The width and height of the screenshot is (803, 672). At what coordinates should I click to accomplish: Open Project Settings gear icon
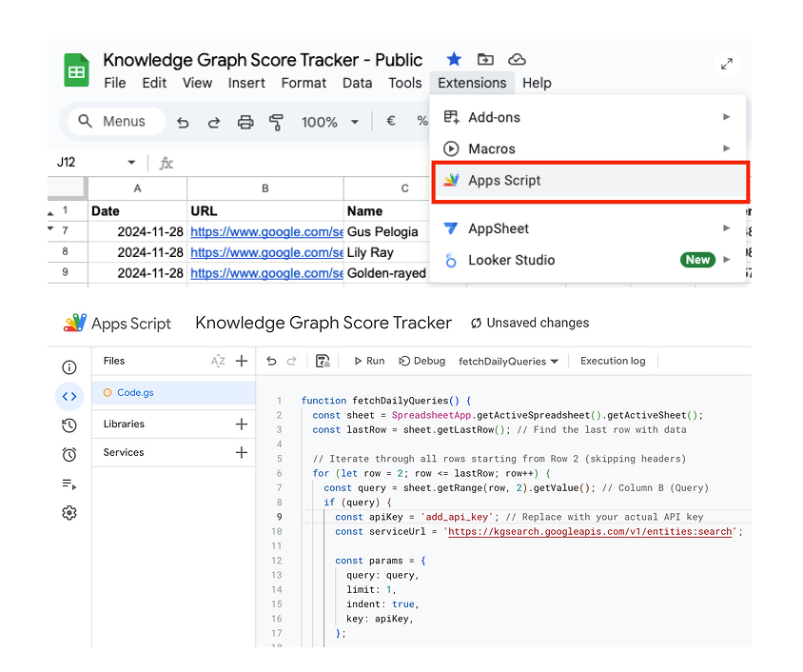point(69,513)
